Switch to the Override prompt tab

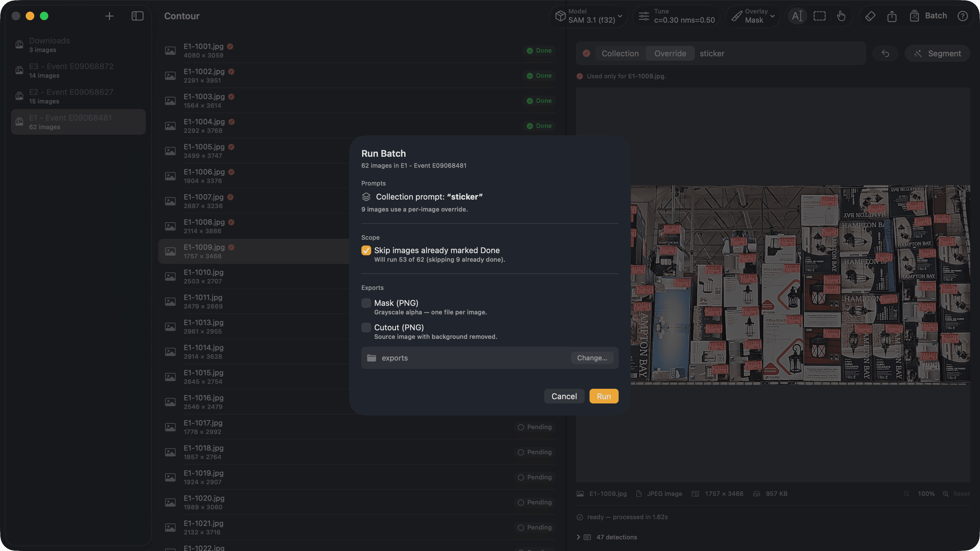(x=670, y=54)
